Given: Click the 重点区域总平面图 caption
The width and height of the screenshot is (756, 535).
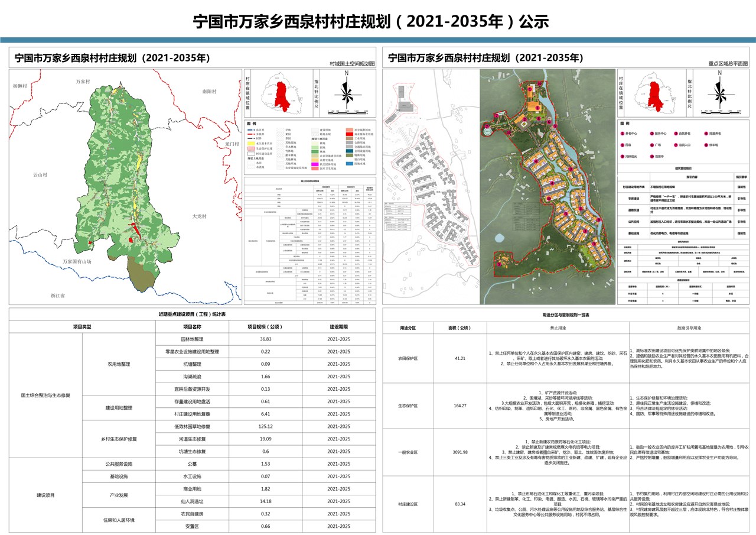Looking at the screenshot, I should 728,63.
